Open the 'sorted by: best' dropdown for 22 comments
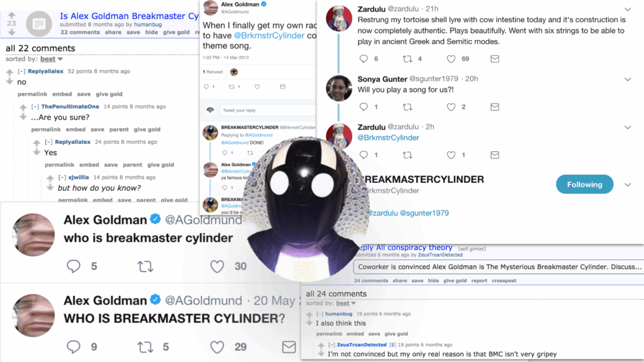The width and height of the screenshot is (644, 362). click(x=52, y=59)
